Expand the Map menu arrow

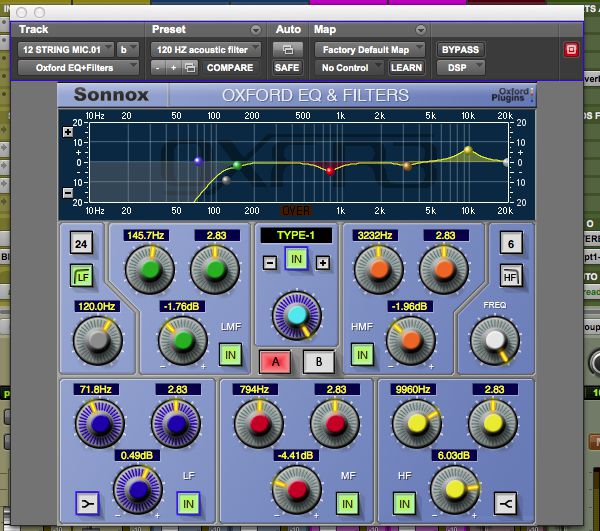pyautogui.click(x=421, y=29)
